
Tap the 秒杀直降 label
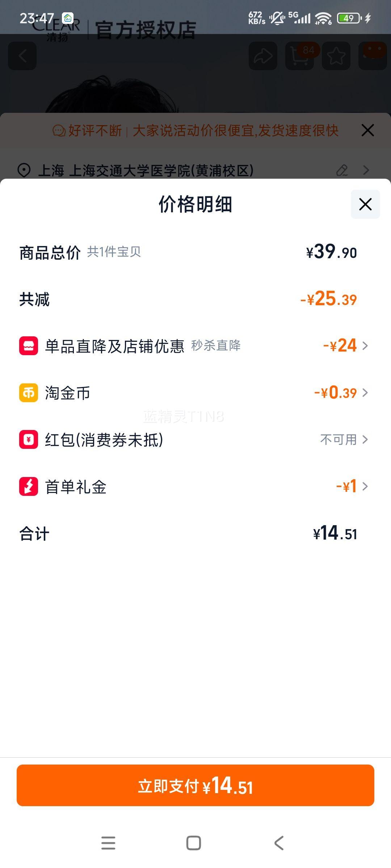(216, 346)
